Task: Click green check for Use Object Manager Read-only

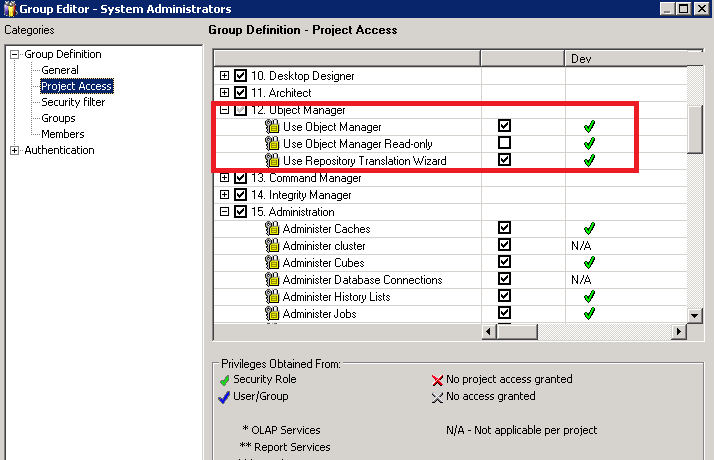Action: click(589, 143)
